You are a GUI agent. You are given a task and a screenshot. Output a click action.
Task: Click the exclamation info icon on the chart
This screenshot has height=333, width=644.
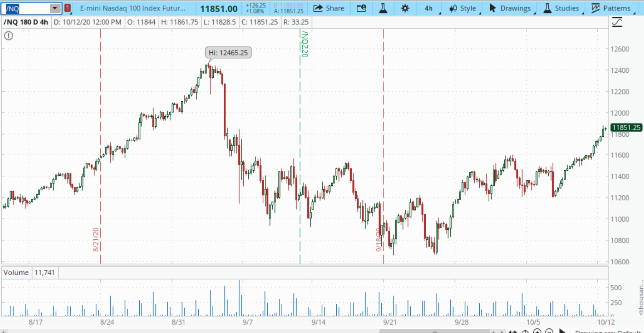[x=8, y=36]
